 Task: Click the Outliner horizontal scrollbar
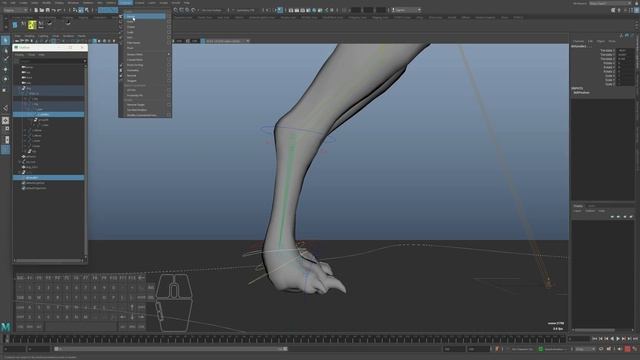tap(49, 260)
